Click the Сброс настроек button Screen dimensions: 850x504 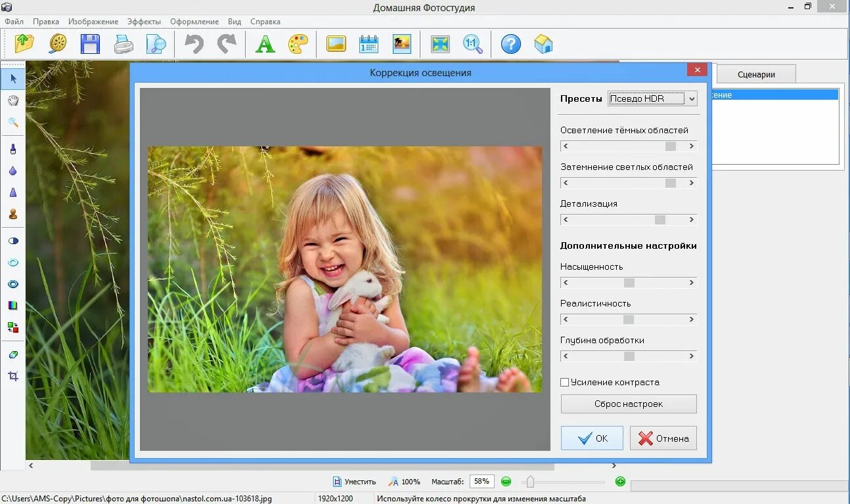(x=629, y=404)
